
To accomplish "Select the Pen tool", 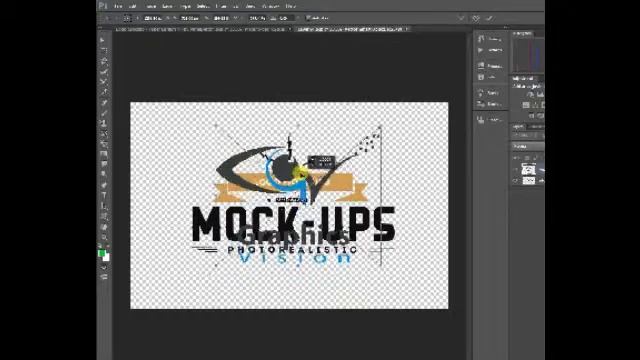I will pyautogui.click(x=104, y=185).
